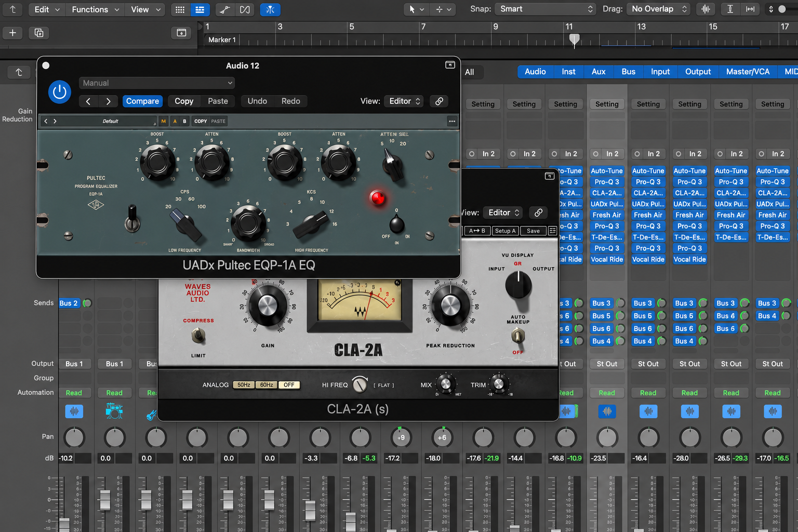Set CLA-2A Analog to 50Hz
The image size is (798, 532).
[244, 385]
